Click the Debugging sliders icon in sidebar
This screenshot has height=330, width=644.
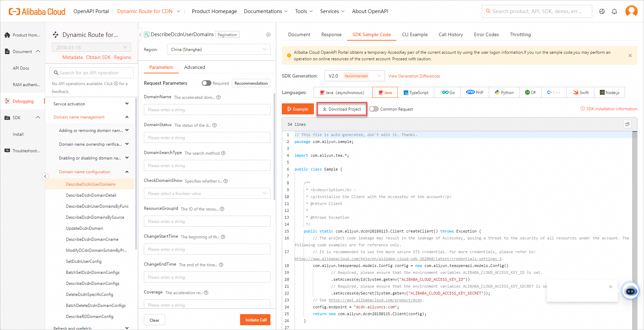coord(7,101)
